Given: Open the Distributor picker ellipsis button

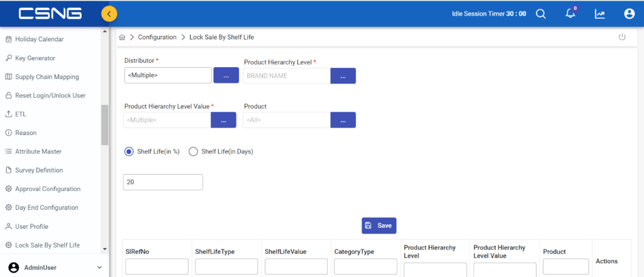Looking at the screenshot, I should (226, 75).
